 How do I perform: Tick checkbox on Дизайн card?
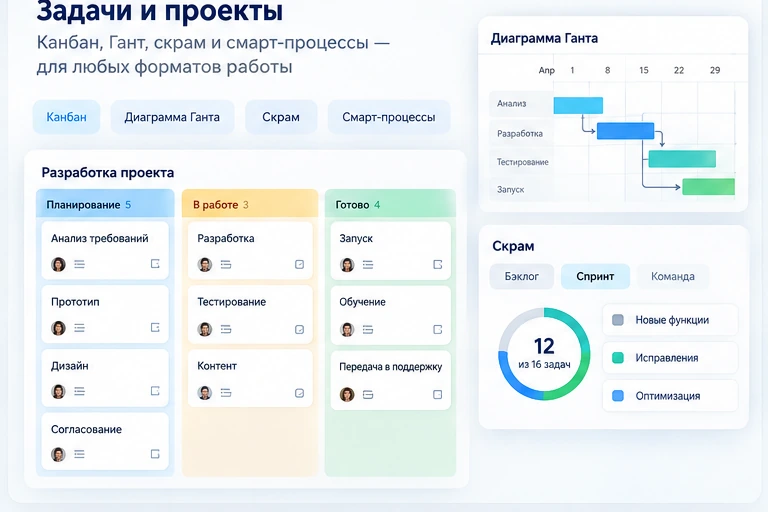coord(155,391)
